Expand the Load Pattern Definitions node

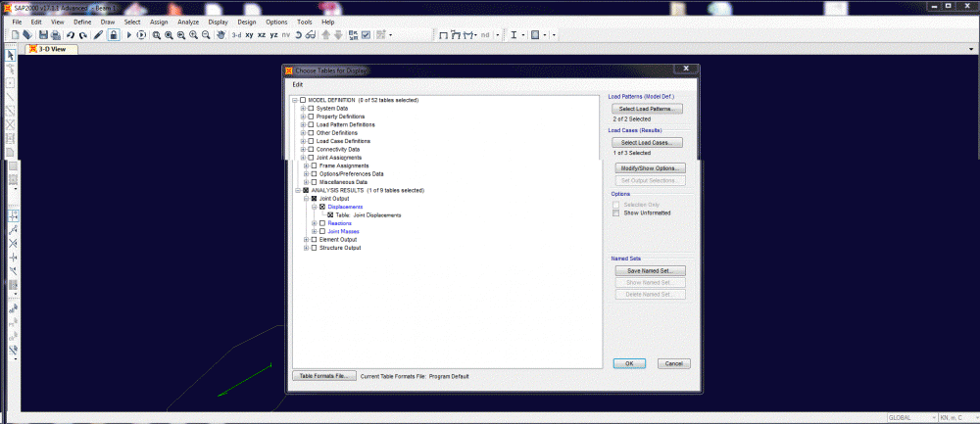point(303,125)
